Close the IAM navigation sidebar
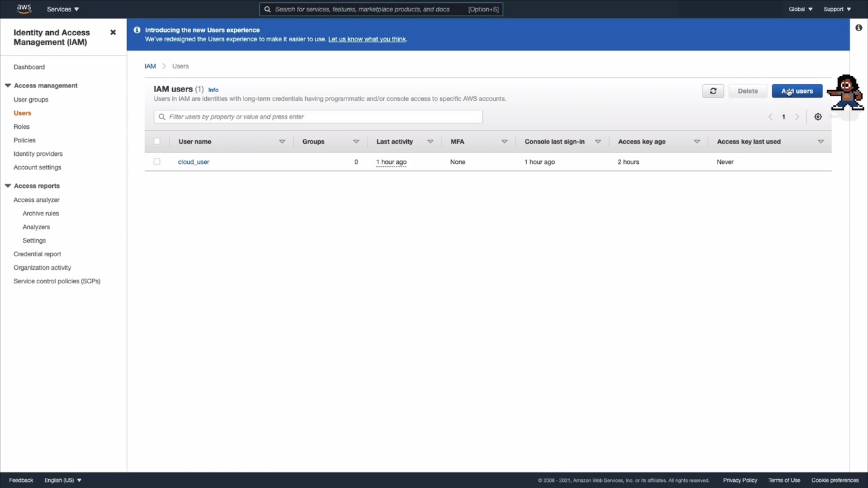 click(113, 33)
